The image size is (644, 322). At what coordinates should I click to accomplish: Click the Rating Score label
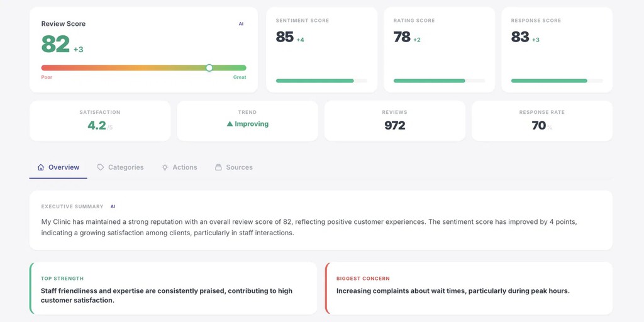(x=414, y=21)
